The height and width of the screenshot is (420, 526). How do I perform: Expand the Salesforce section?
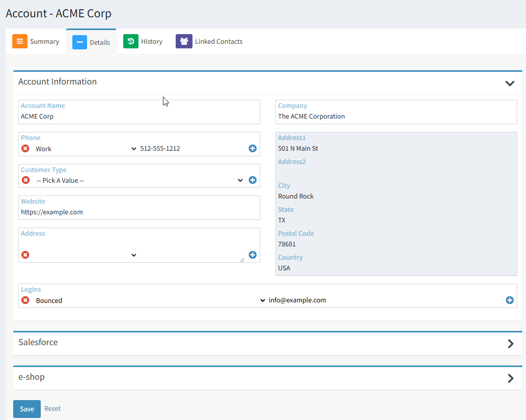[511, 344]
